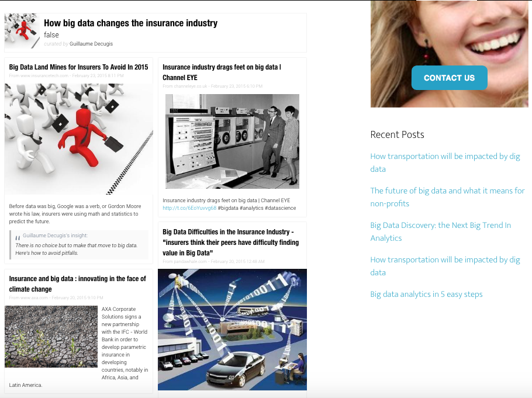This screenshot has height=398, width=532.
Task: Open 'The future of big data' non-profits post
Action: 447,197
